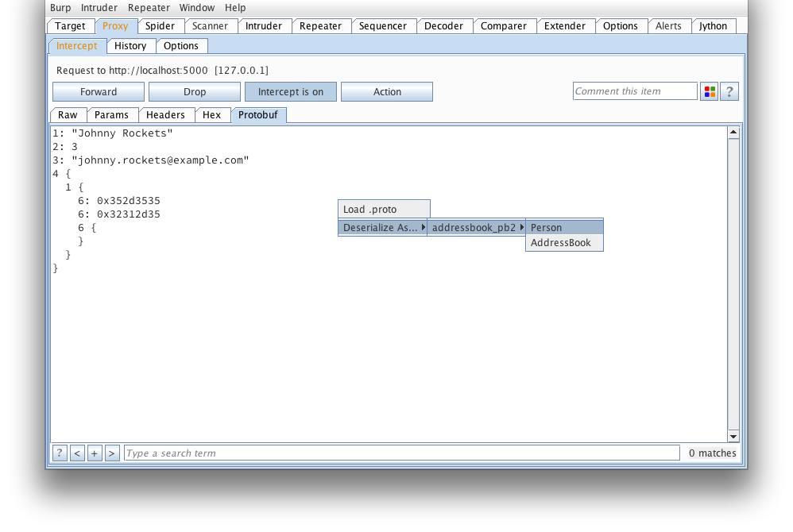The height and width of the screenshot is (532, 793).
Task: Switch to the Scanner tab
Action: 210,26
